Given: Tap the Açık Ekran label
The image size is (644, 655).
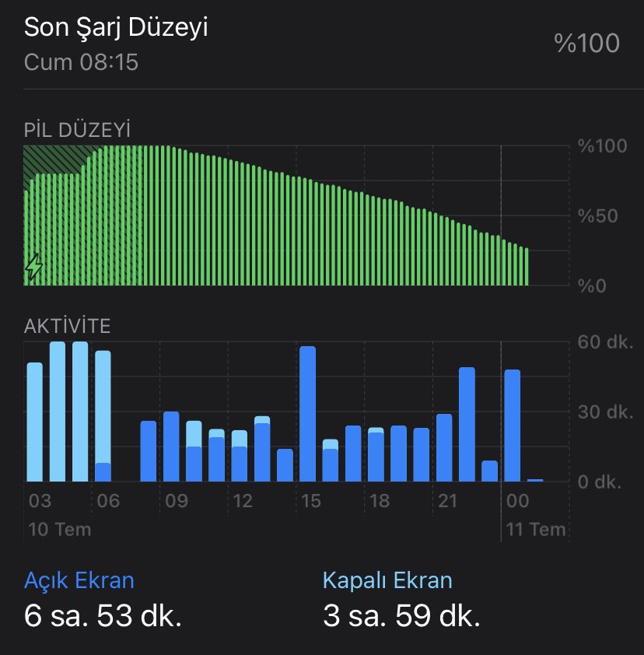Looking at the screenshot, I should click(79, 580).
